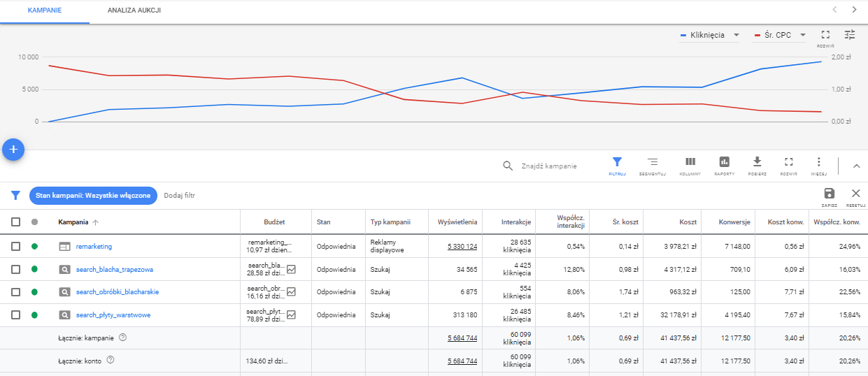
Task: Click the red Śr. CPC legend swatch
Action: point(757,35)
